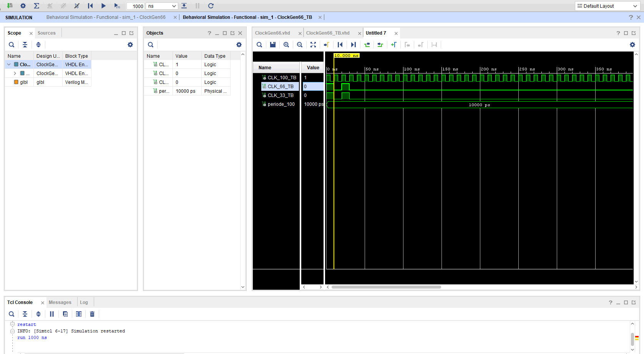Zoom Fit the waveform display
Screen dimensions: 644x354
point(313,45)
